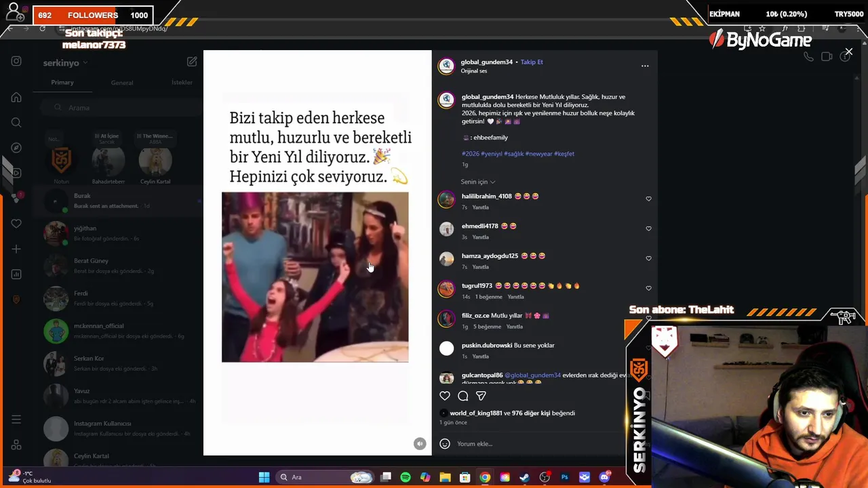Open the three-dot more options menu

coord(645,66)
